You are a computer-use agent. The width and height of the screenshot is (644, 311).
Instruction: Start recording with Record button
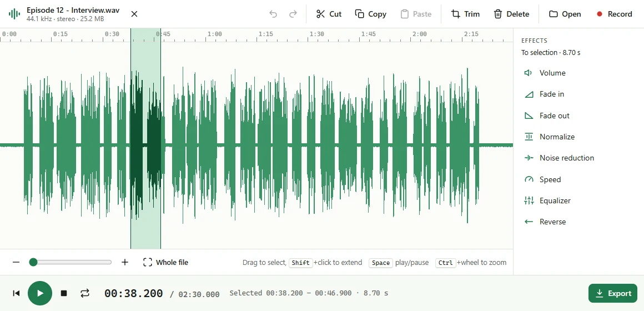[x=615, y=14]
